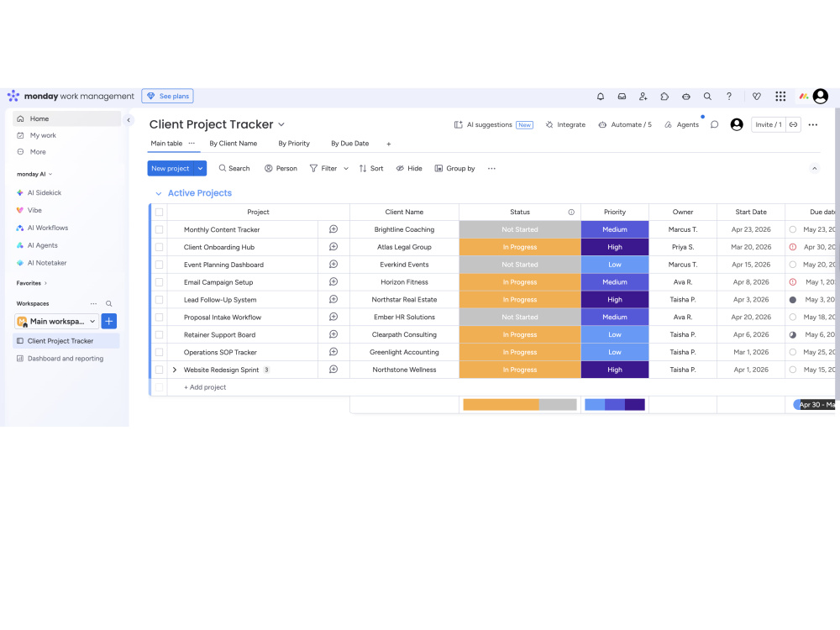Open conversation for Client Onboarding Hub
The width and height of the screenshot is (840, 630).
tap(333, 247)
